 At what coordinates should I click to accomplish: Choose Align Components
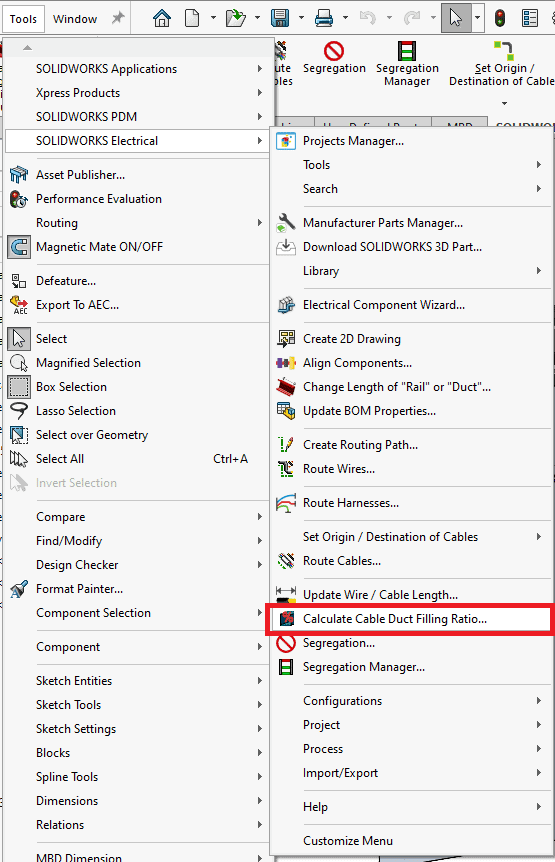(x=412, y=363)
